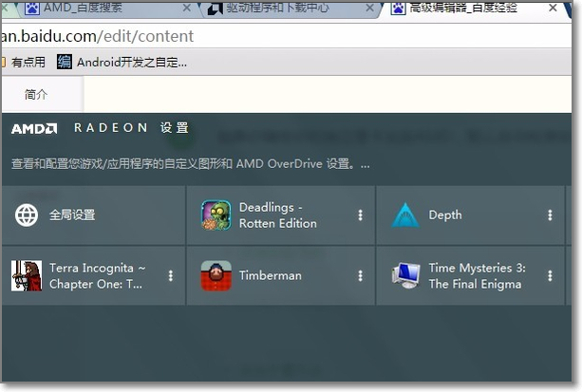Open the options menu for Deadlings Rotten Edition
Viewport: 582px width, 392px height.
click(x=360, y=215)
